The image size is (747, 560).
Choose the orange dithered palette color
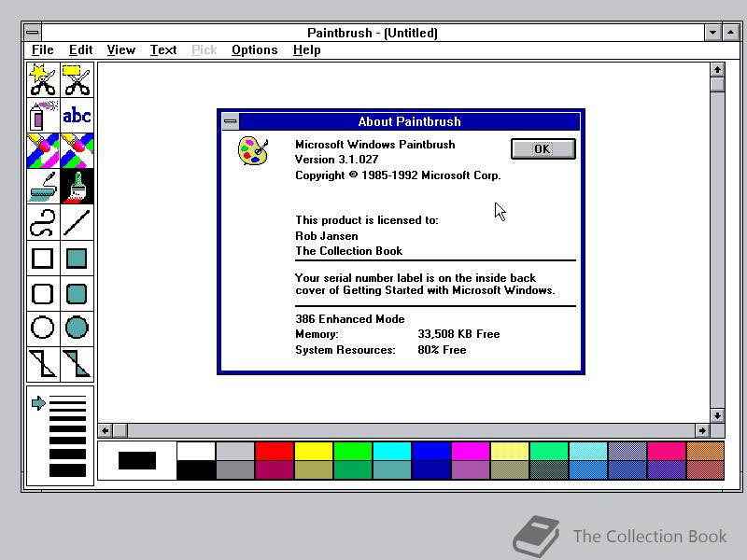click(706, 451)
